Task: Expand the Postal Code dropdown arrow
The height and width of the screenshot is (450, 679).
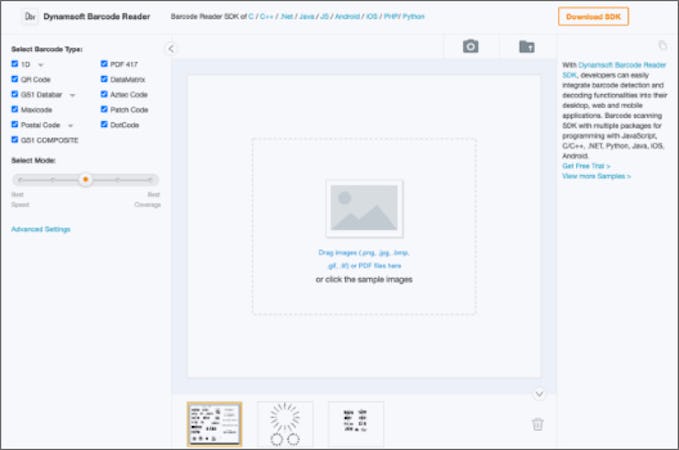Action: (71, 126)
